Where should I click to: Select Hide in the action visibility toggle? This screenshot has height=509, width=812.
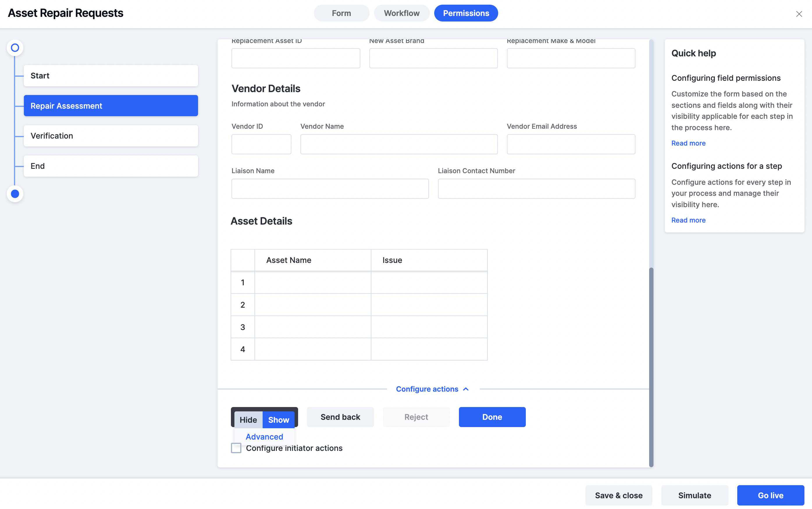[x=248, y=420]
